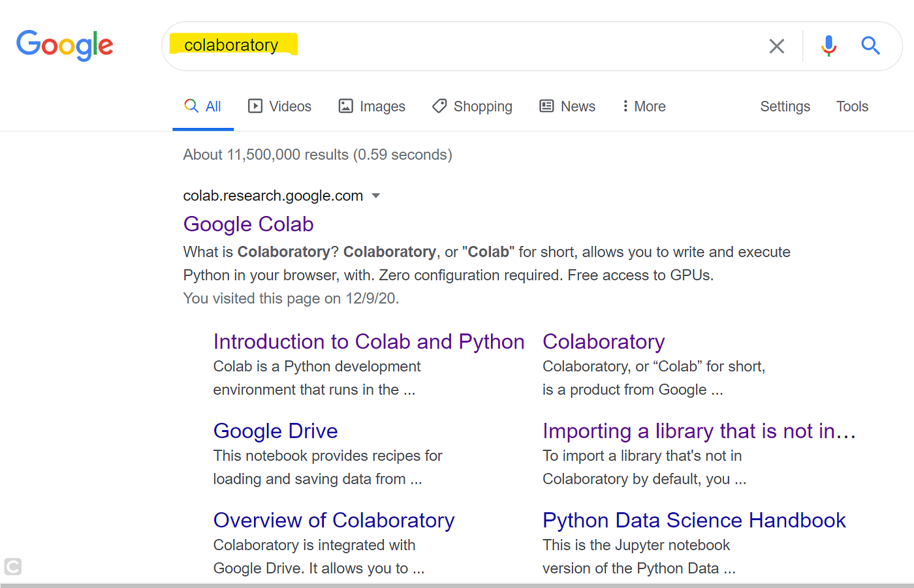Submit search with the magnifying glass icon
Screen dimensions: 914x588
click(870, 46)
